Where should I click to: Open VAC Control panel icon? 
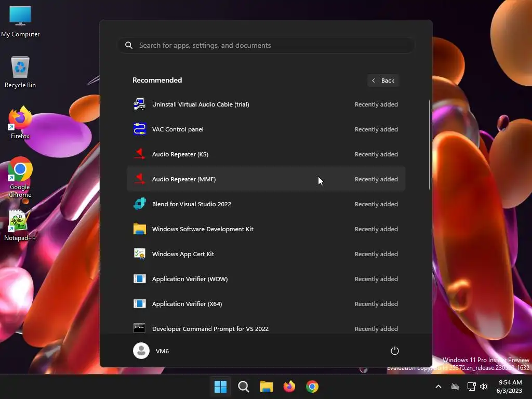point(139,129)
